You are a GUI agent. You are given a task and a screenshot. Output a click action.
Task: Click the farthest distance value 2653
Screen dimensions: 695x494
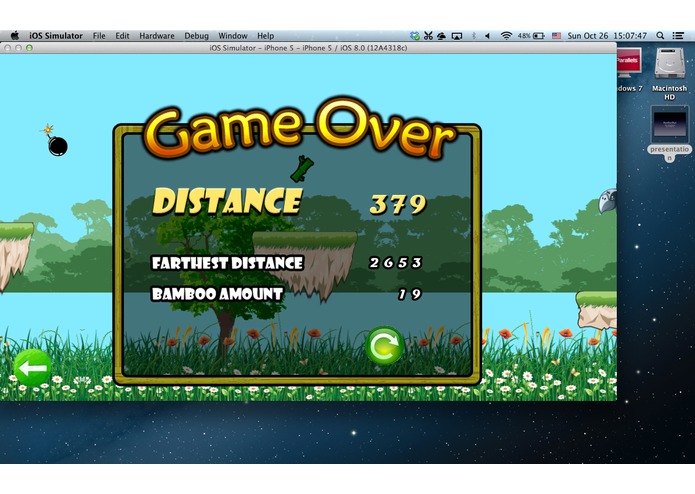395,263
